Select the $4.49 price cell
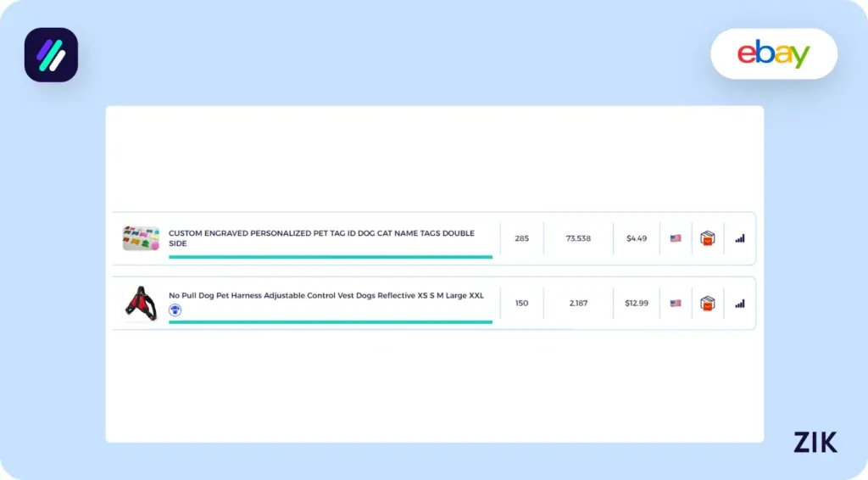The image size is (868, 480). click(x=637, y=238)
